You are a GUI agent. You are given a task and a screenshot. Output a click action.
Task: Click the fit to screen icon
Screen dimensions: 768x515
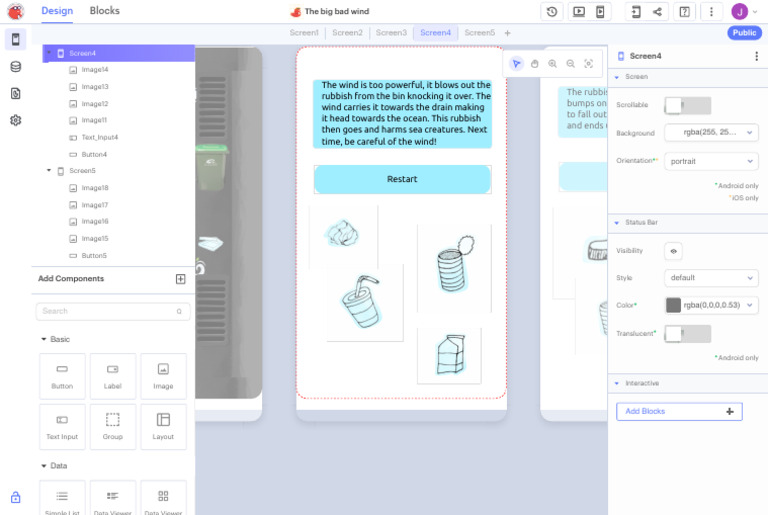[x=589, y=64]
